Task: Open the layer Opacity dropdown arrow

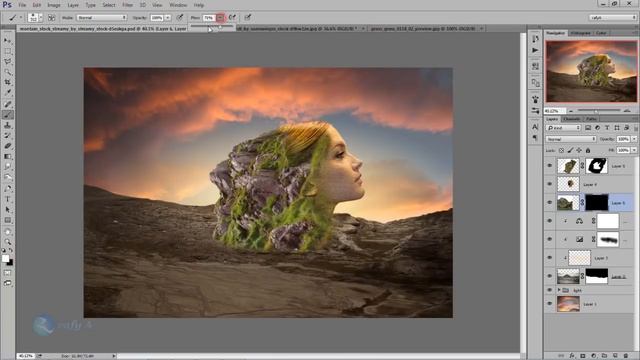Action: click(634, 139)
